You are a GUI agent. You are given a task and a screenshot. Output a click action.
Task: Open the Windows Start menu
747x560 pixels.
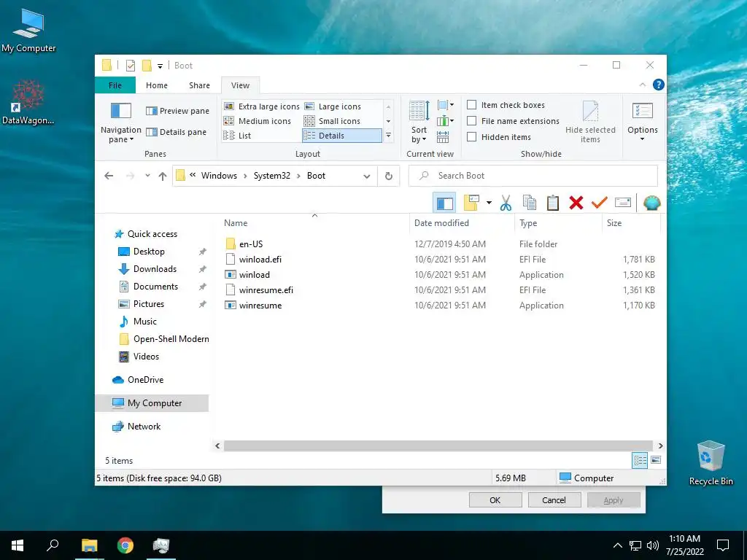point(18,545)
